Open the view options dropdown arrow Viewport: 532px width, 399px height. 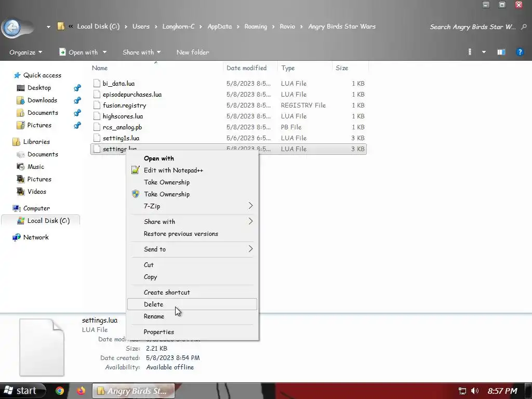tap(484, 52)
